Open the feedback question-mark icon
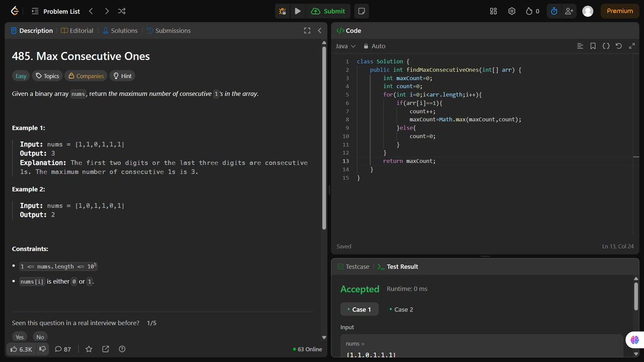 122,349
